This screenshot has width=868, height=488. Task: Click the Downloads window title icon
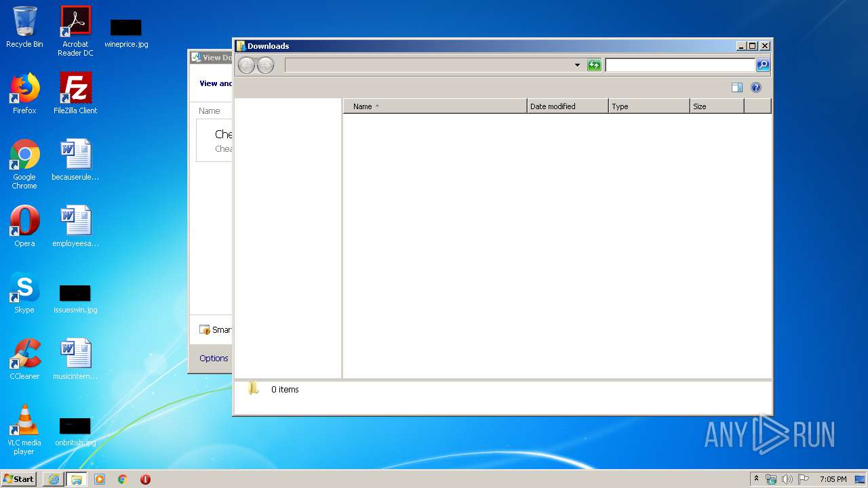240,46
